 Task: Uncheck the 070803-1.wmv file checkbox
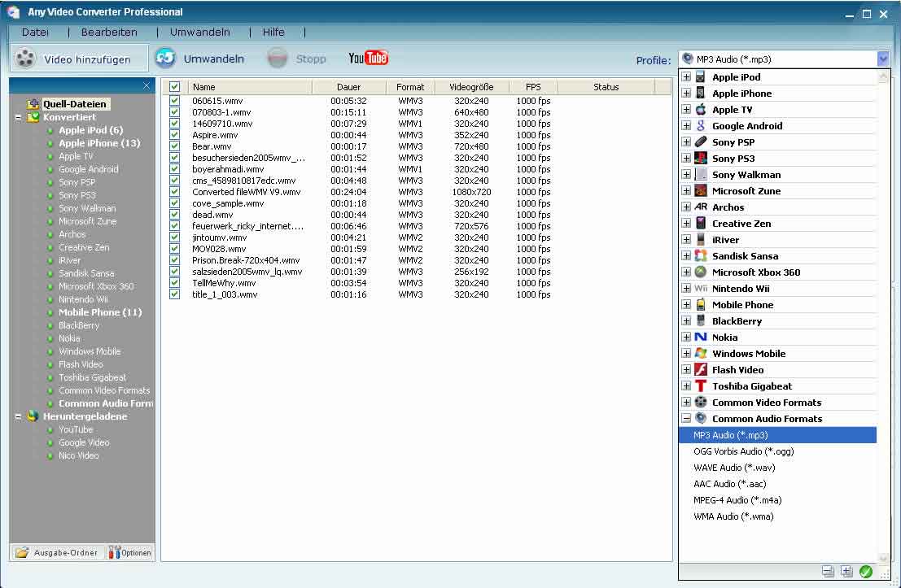tap(174, 112)
